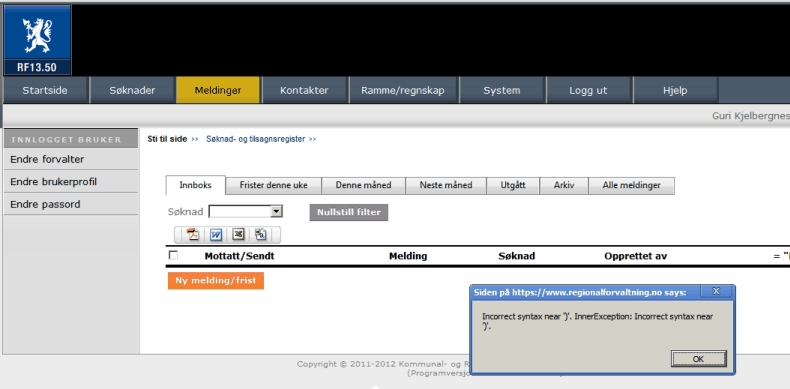Viewport: 790px width, 389px height.
Task: Open the Hjelp menu
Action: click(x=675, y=91)
